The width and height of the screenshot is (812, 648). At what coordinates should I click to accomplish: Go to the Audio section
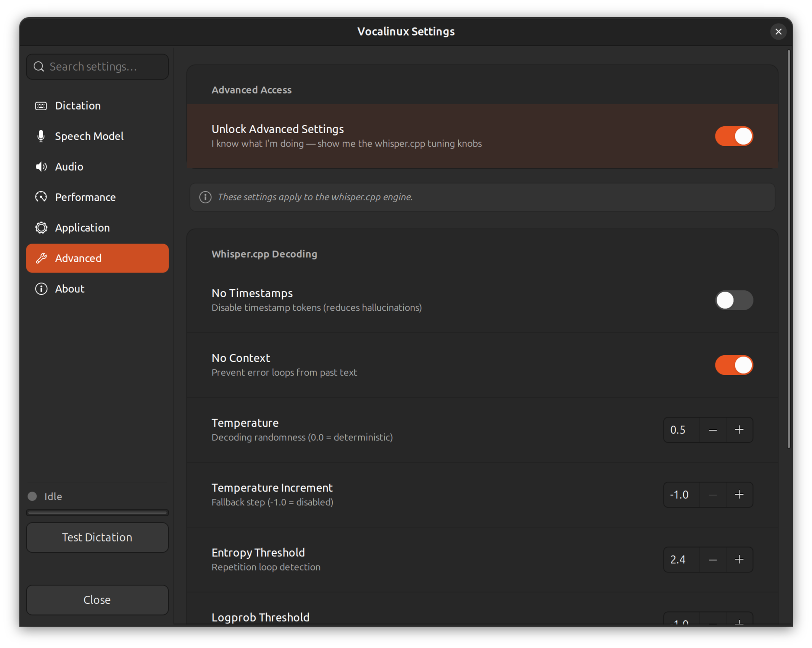[x=97, y=167]
